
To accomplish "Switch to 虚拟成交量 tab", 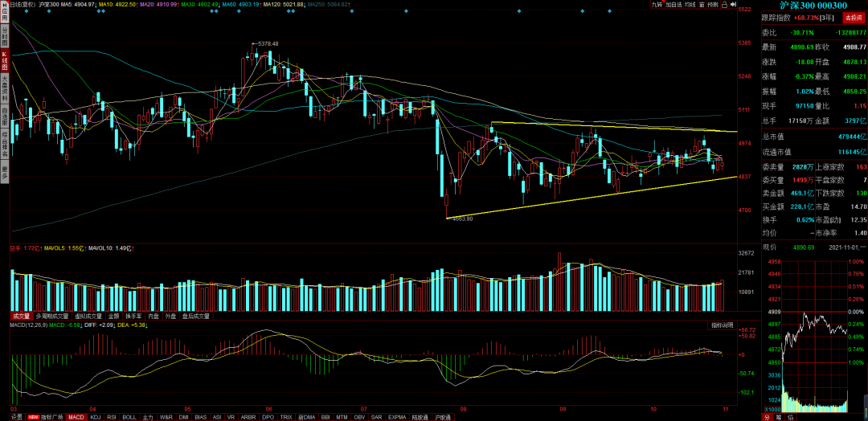I will [x=88, y=317].
